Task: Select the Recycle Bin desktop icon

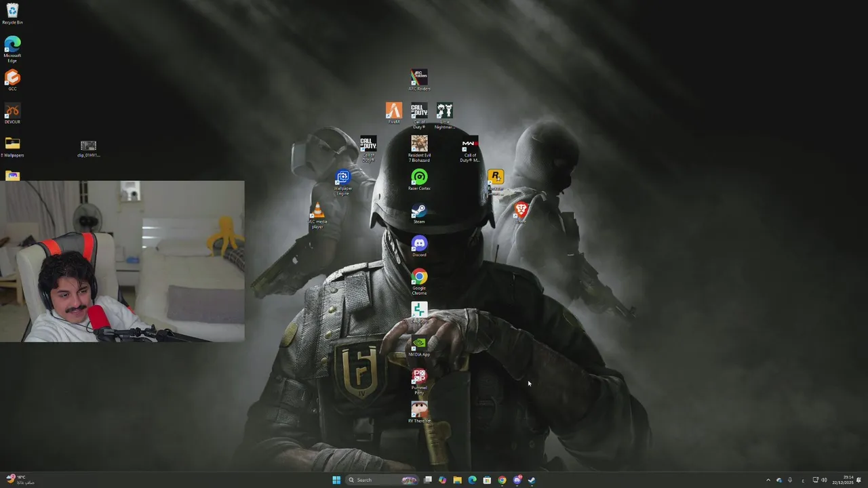Action: (x=12, y=14)
